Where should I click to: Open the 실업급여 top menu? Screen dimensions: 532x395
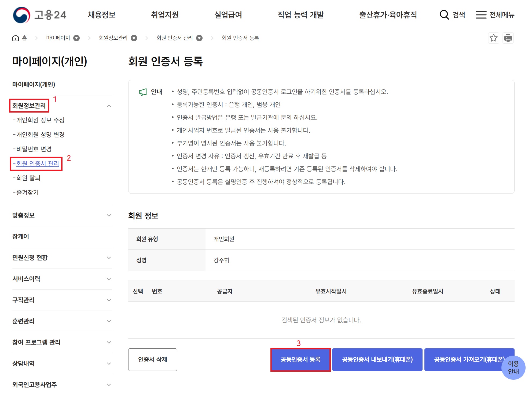tap(228, 15)
